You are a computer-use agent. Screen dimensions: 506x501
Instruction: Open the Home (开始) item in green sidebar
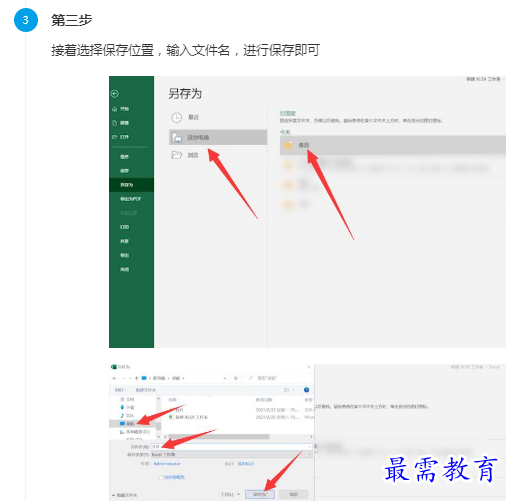click(x=121, y=109)
